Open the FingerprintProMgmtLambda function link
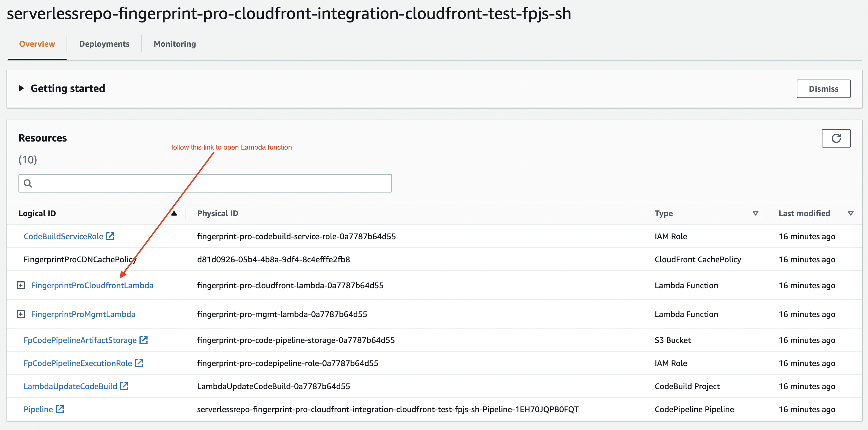The image size is (868, 430). 83,314
